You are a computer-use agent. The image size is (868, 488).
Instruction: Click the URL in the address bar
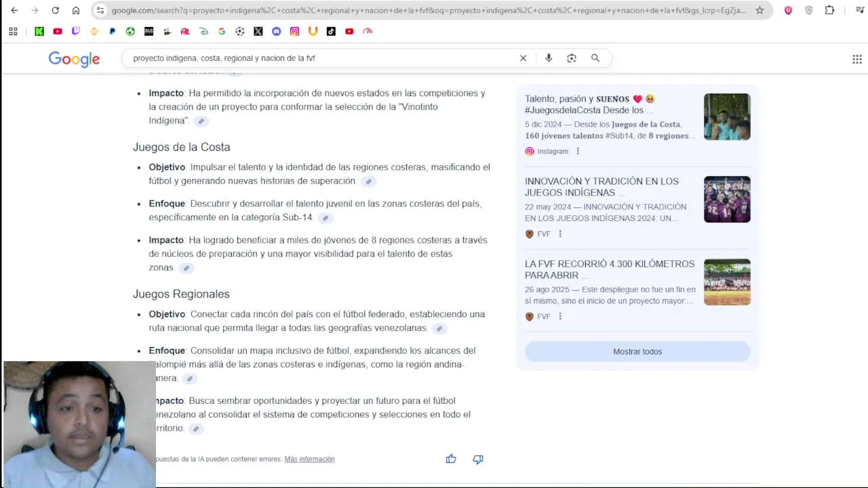coord(429,10)
